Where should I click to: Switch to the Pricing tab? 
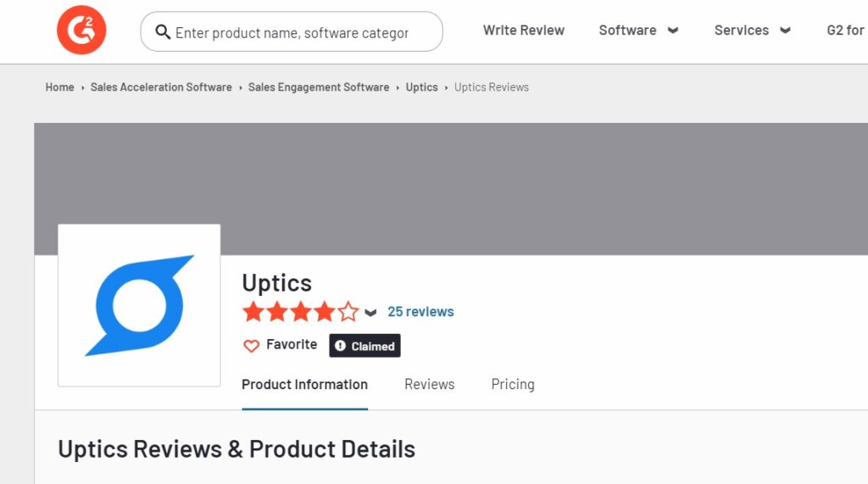coord(513,384)
